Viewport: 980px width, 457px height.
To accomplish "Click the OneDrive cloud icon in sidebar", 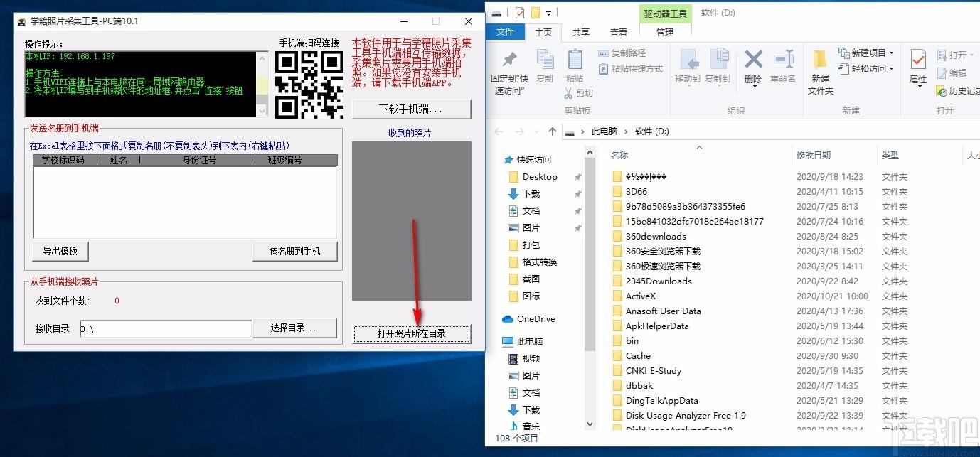I will point(508,319).
